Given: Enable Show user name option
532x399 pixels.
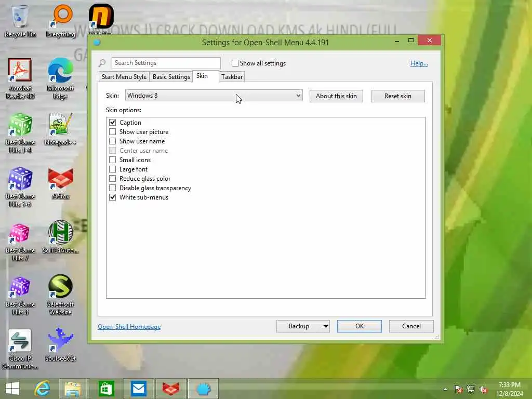Looking at the screenshot, I should [x=112, y=141].
